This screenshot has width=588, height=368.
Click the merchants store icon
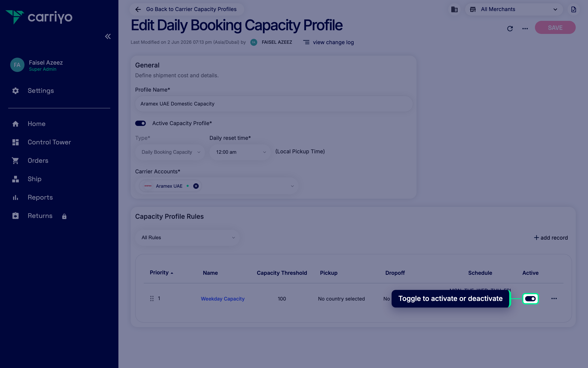click(x=473, y=9)
